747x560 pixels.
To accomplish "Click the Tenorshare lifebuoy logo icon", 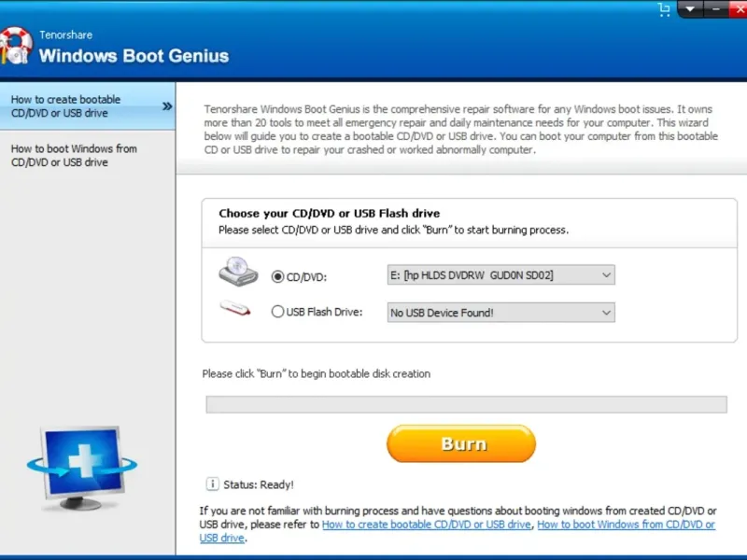I will 16,46.
